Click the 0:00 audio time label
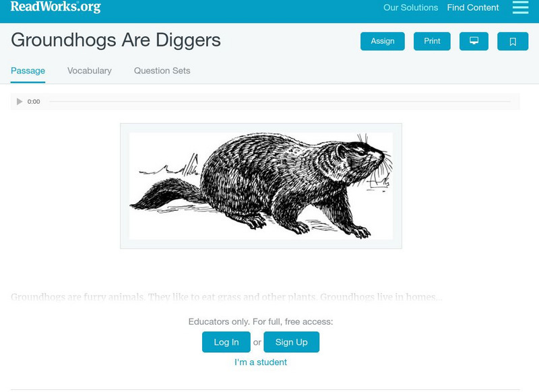 point(34,102)
